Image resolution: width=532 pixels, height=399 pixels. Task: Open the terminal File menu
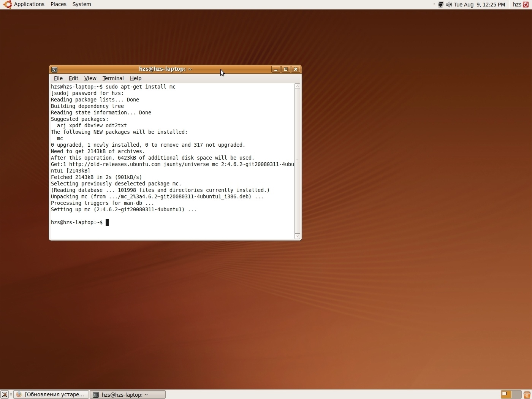coord(58,78)
